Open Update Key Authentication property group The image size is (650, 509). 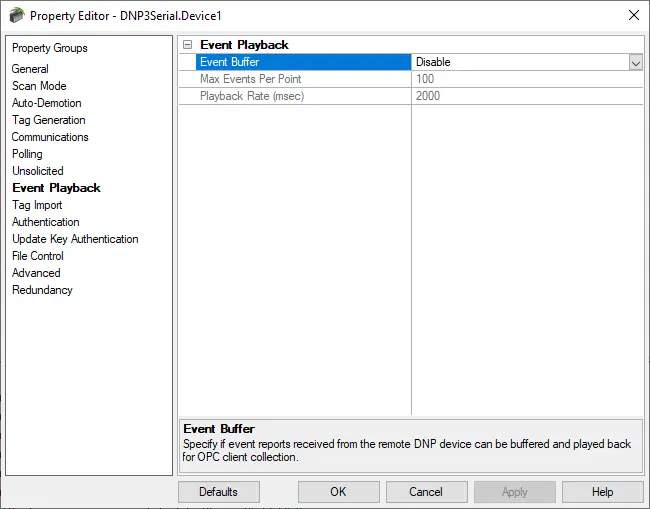[75, 239]
